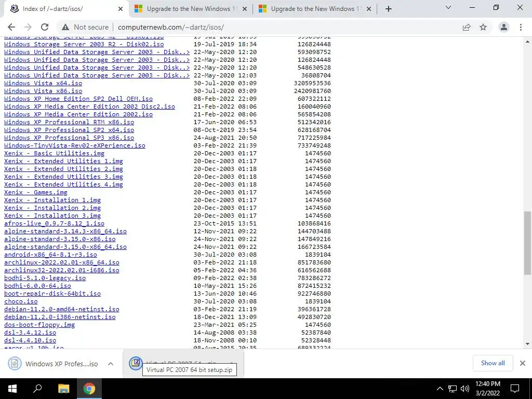Select date 24-Aug-2021 20:50
Screen dimensions: 532x399
point(225,138)
